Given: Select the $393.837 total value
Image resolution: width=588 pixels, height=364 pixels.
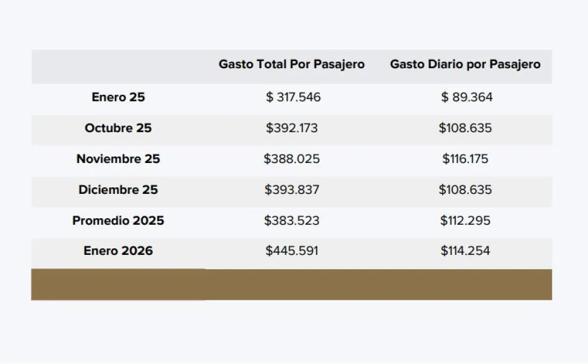Looking at the screenshot, I should click(292, 190).
